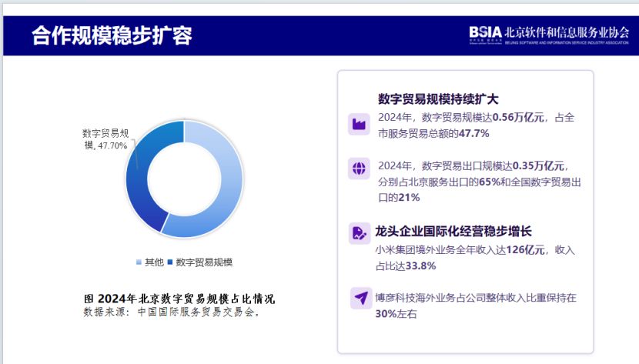
Task: Click the factory icon beside digital trade scale
Action: (359, 124)
